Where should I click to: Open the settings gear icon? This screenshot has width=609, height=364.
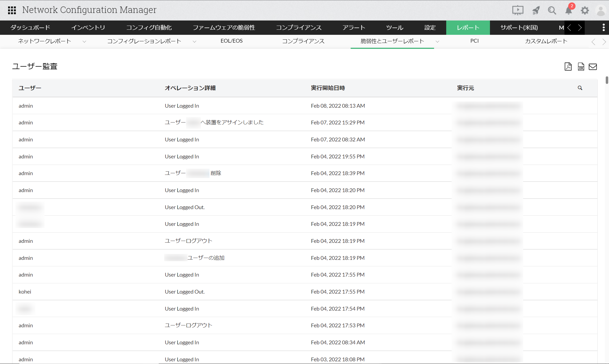tap(585, 10)
